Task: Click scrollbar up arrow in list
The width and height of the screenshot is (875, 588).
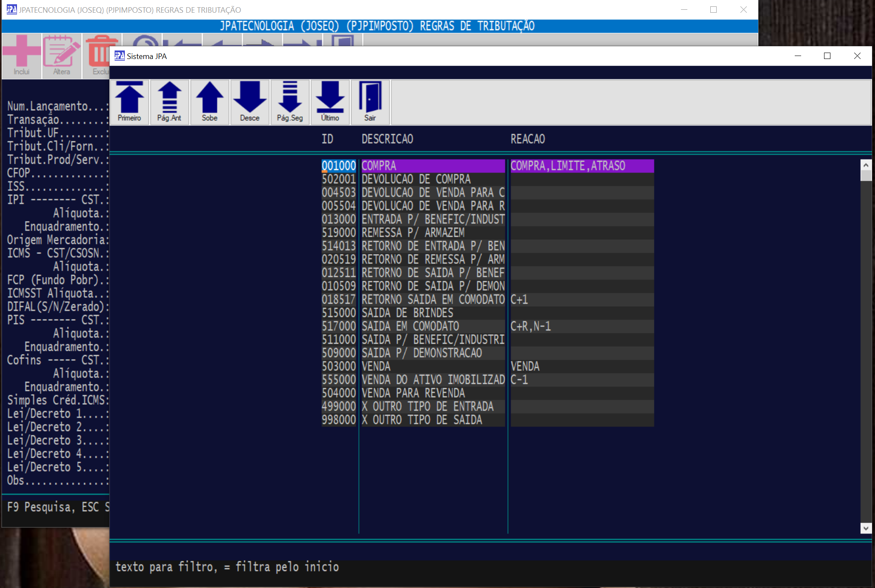Action: [x=866, y=165]
